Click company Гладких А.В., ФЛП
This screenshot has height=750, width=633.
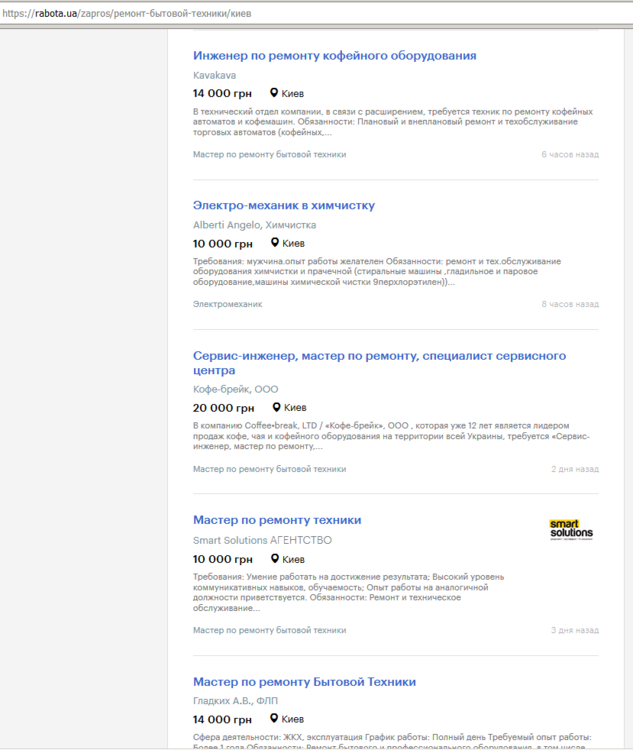point(235,701)
